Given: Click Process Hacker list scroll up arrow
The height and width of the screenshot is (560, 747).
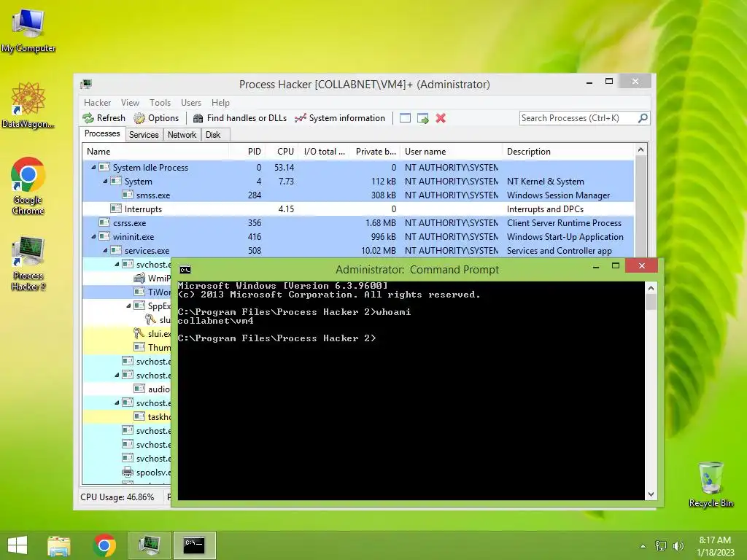Looking at the screenshot, I should (x=640, y=150).
